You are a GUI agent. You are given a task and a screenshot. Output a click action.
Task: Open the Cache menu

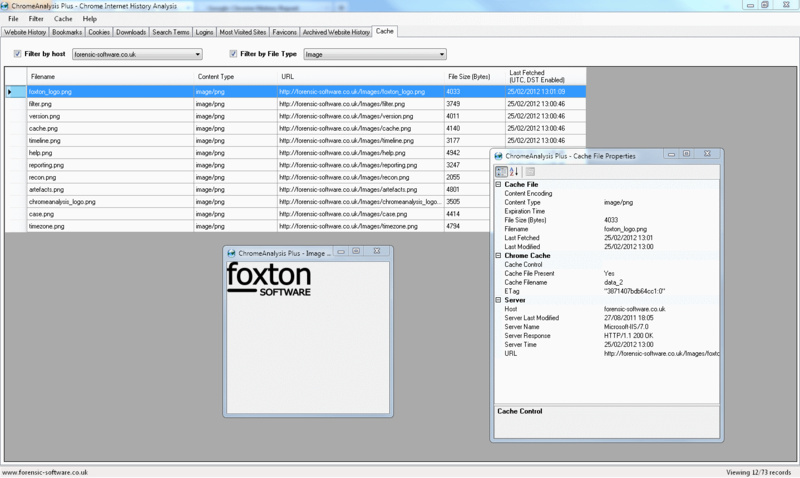(63, 19)
